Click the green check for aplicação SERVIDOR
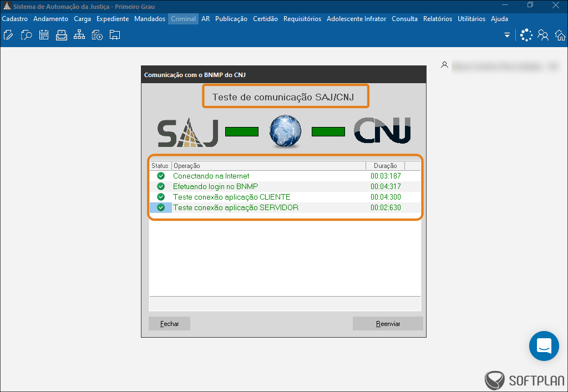Viewport: 568px width, 392px height. tap(161, 207)
